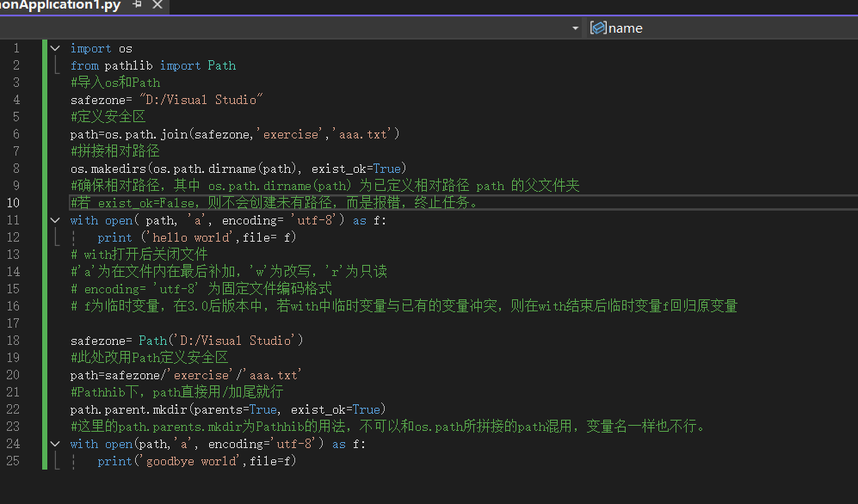
Task: Select the PythonApplication1.py document tab
Action: [60, 5]
